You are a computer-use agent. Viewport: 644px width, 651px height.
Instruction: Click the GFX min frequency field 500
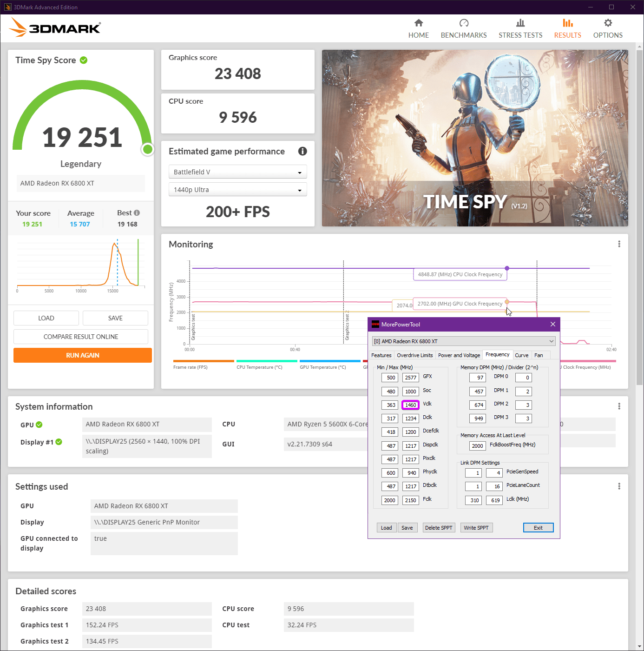point(390,378)
